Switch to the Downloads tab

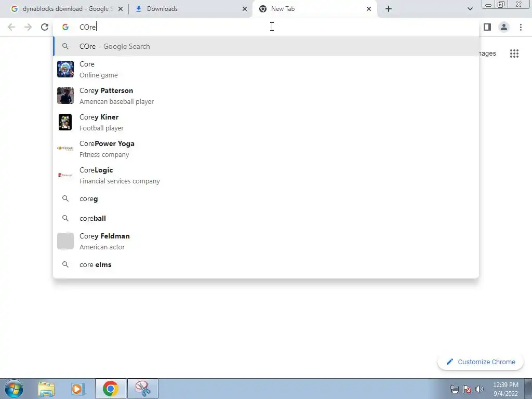(190, 9)
